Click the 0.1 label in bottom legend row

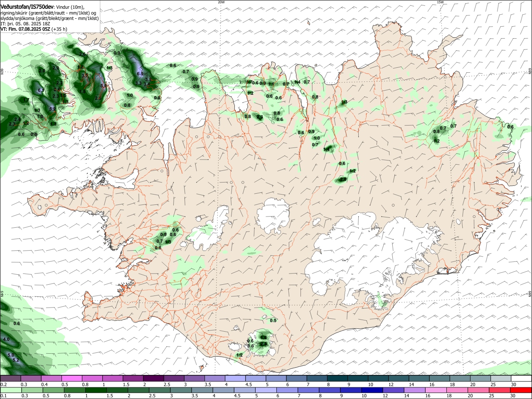3,396
